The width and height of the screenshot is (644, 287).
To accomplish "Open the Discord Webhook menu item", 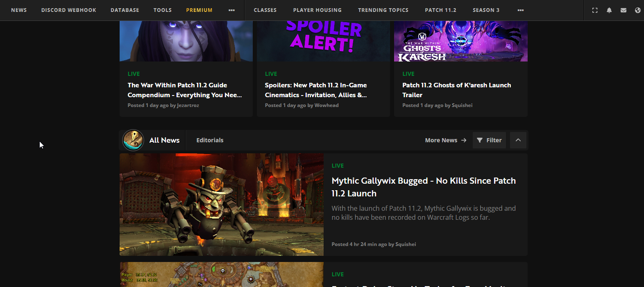I will pos(69,10).
